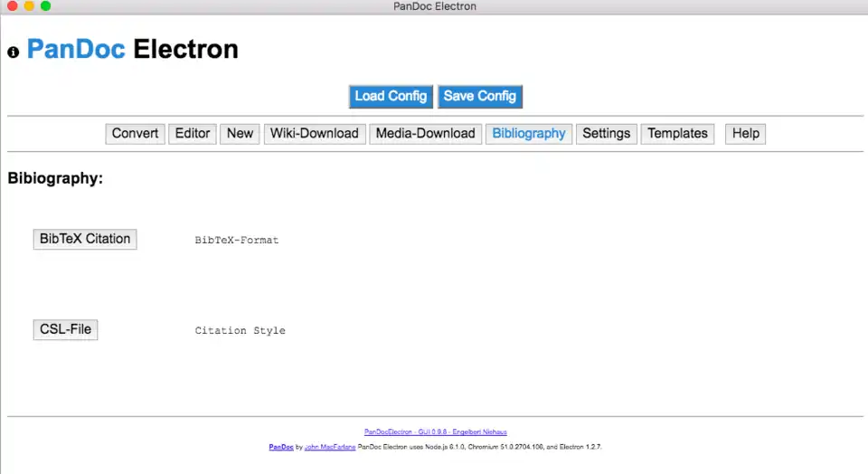Image resolution: width=868 pixels, height=474 pixels.
Task: Maximize the window with the green button
Action: pyautogui.click(x=46, y=6)
